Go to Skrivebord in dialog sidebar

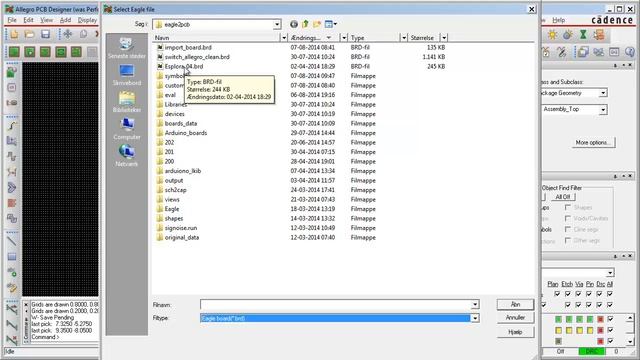(127, 75)
